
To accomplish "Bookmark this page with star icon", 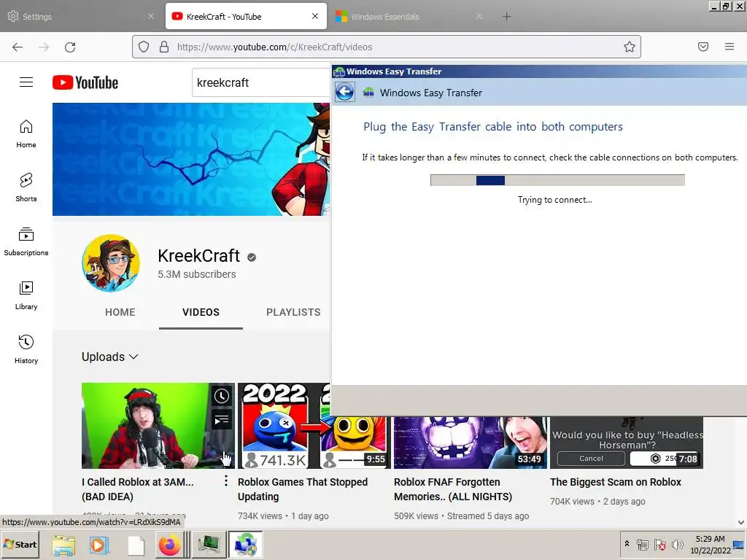I will tap(630, 47).
